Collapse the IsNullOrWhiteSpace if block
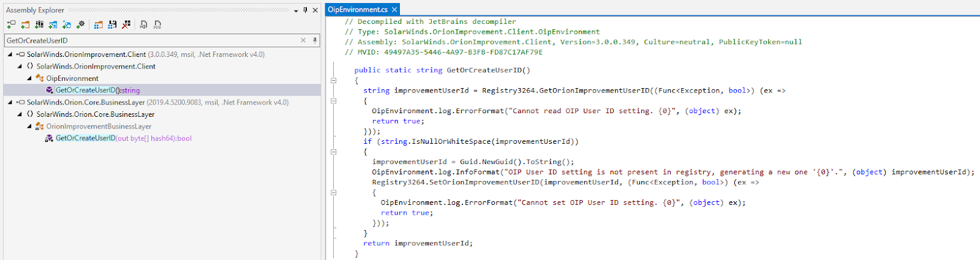The width and height of the screenshot is (980, 260). point(334,152)
